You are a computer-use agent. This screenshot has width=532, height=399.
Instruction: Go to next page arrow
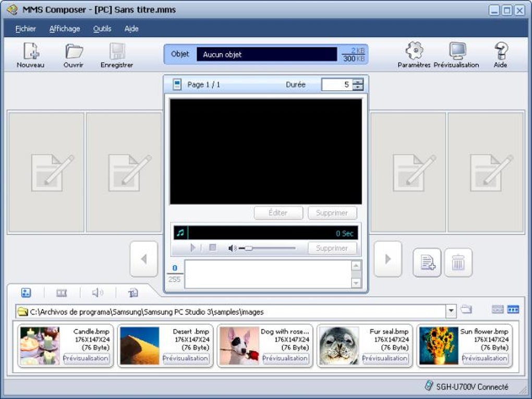[388, 259]
